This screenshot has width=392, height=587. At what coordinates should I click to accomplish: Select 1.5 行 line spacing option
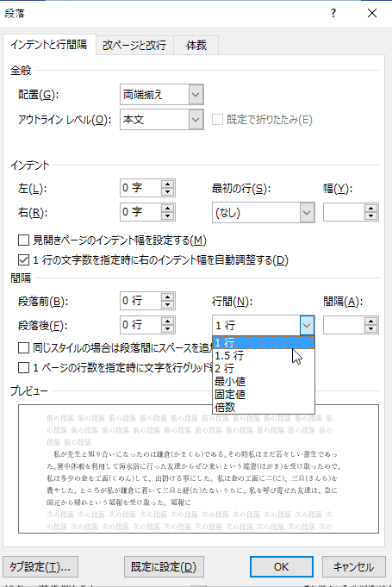264,355
